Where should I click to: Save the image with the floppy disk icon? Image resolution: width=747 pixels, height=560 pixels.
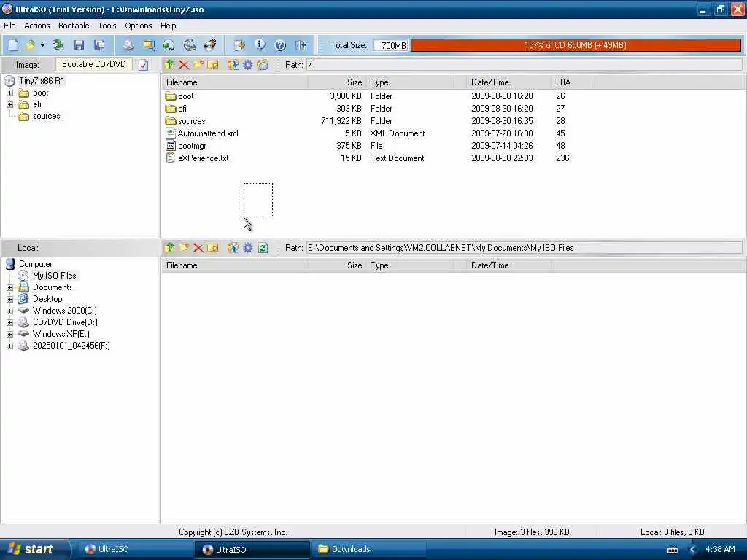[x=79, y=45]
